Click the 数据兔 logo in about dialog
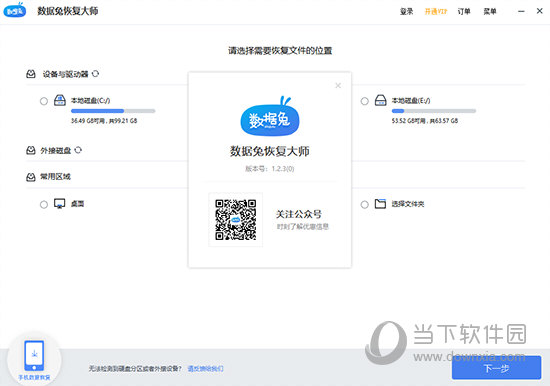The height and width of the screenshot is (386, 550). (270, 117)
